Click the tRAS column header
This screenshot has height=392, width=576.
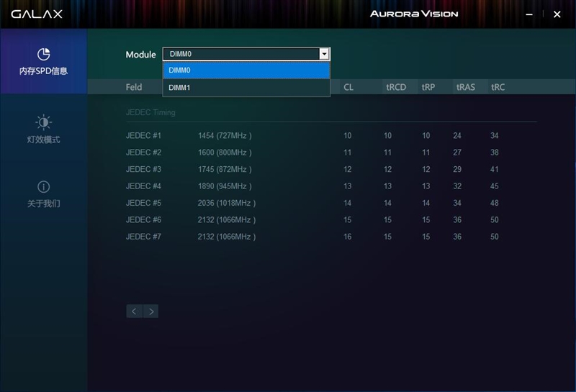[465, 87]
